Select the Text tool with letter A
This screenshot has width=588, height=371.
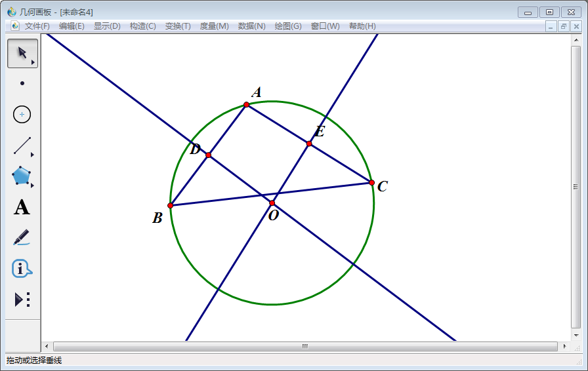pyautogui.click(x=22, y=207)
